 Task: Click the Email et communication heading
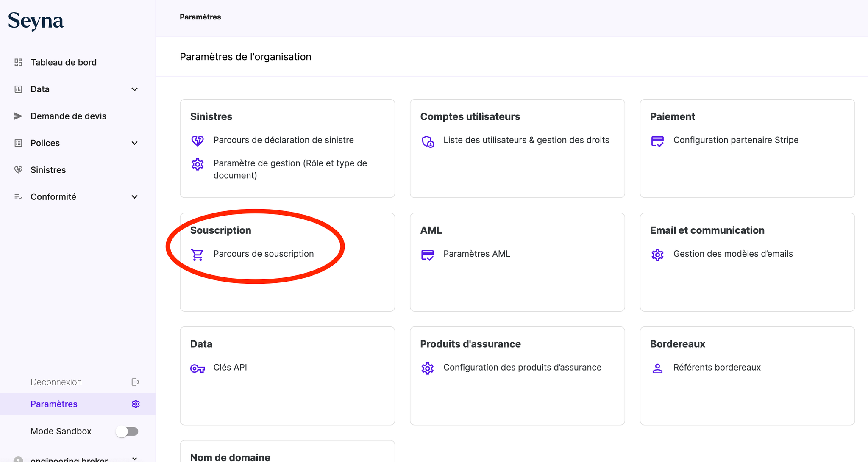tap(707, 230)
